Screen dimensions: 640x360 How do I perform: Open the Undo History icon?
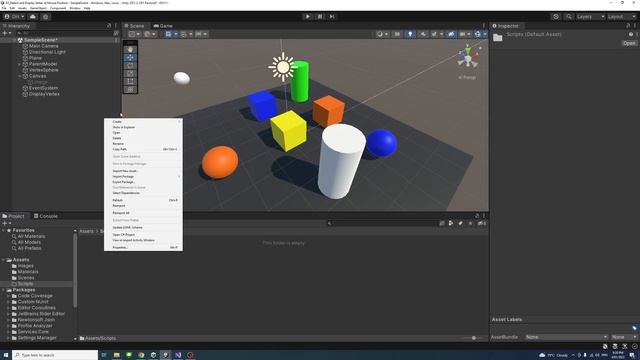click(x=556, y=17)
